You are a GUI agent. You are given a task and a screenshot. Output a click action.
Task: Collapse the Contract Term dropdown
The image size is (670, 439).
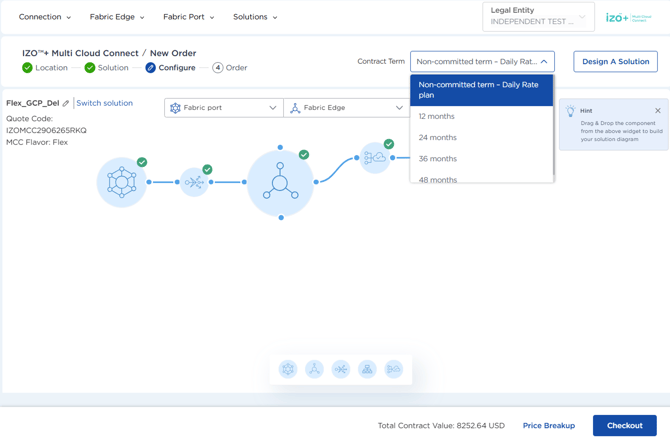[x=482, y=62]
